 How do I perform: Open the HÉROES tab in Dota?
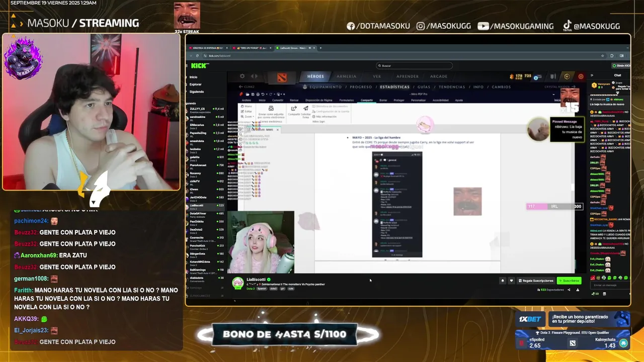315,76
